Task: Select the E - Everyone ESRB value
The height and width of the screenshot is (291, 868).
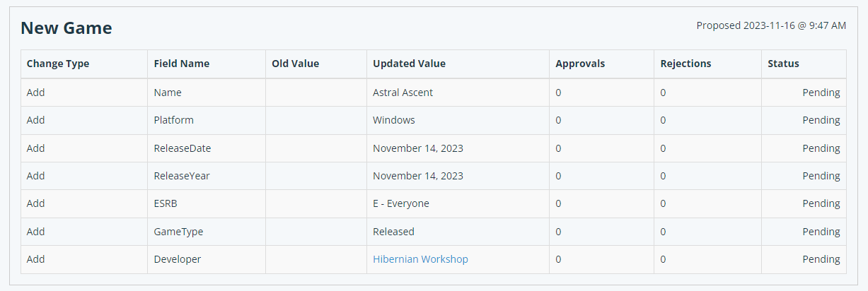Action: (x=401, y=203)
